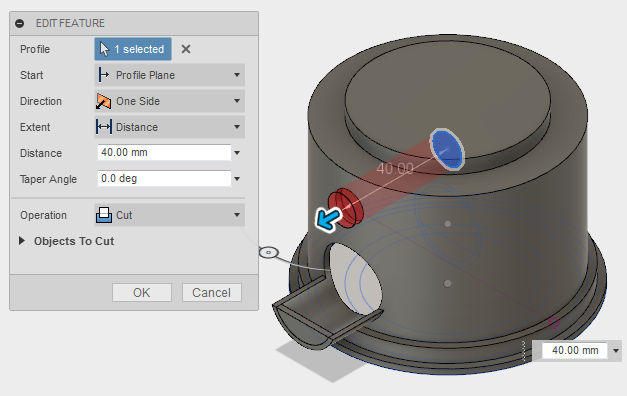Click the Distance extent icon
Viewport: 627px width, 396px height.
pyautogui.click(x=104, y=127)
